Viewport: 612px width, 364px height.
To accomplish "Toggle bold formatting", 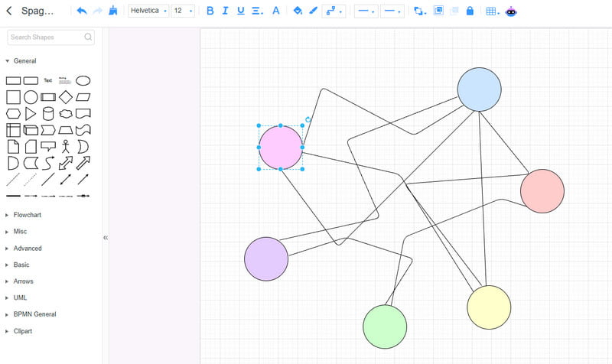I will coord(210,11).
